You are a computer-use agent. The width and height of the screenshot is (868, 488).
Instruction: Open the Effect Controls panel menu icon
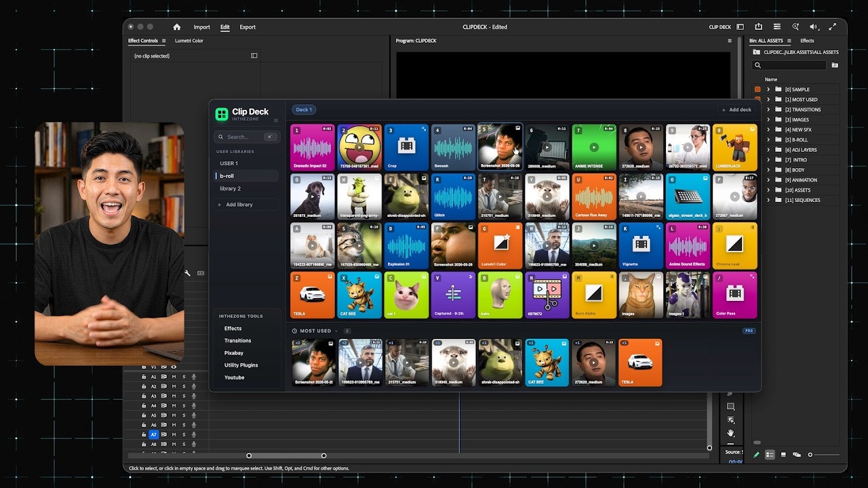coord(163,41)
